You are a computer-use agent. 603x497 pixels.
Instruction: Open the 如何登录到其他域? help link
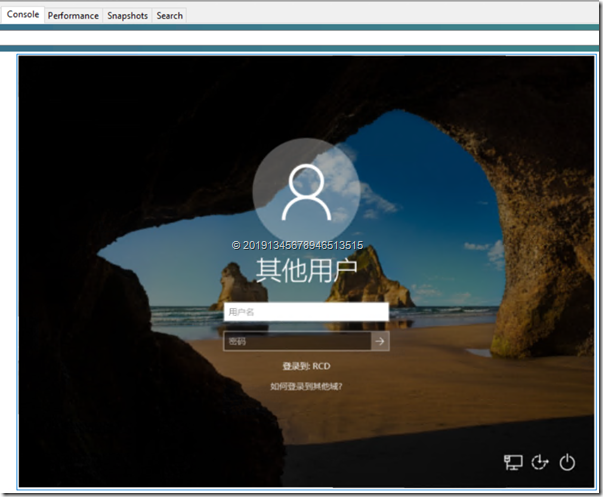pos(306,385)
